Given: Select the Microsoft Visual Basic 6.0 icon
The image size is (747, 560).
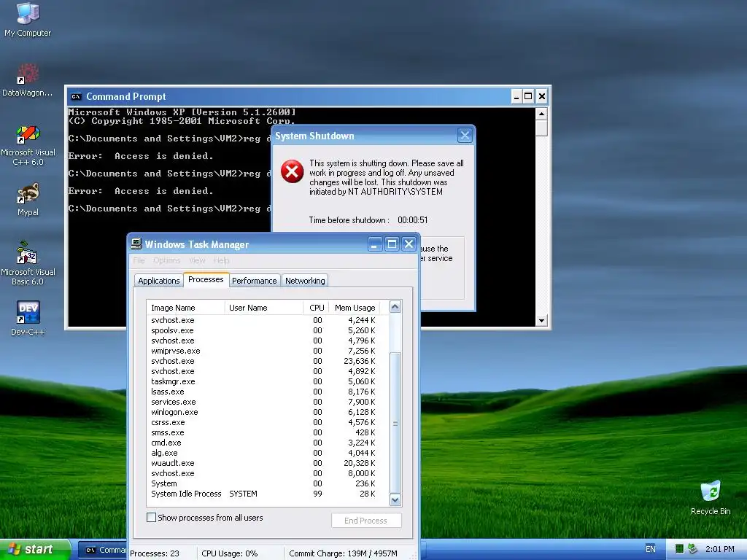Looking at the screenshot, I should click(x=28, y=262).
